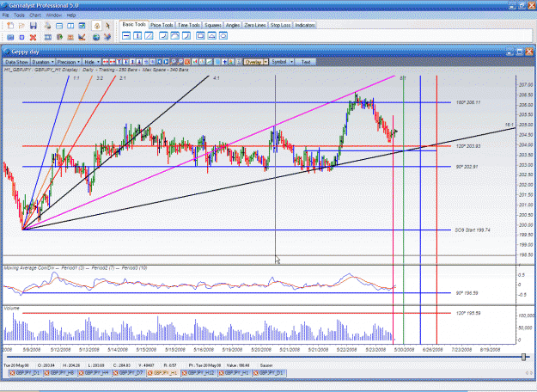The height and width of the screenshot is (392, 537).
Task: Switch to the Stop Loss tab
Action: click(x=280, y=25)
